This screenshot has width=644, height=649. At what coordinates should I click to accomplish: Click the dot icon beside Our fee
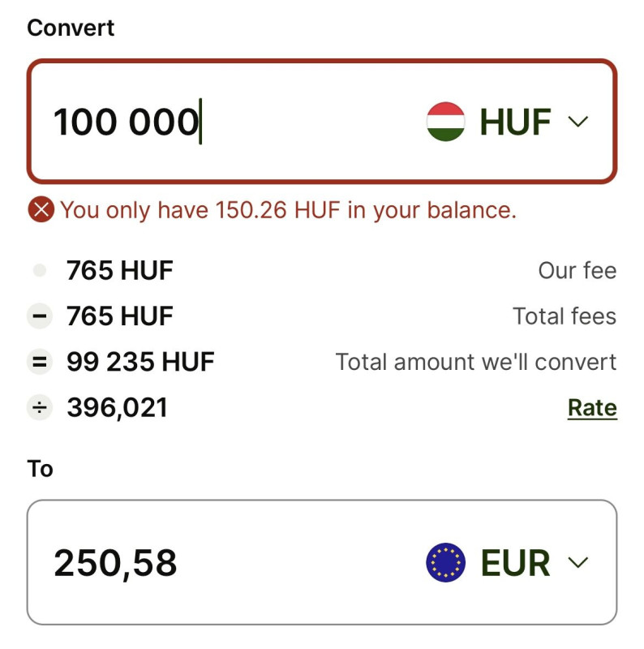[39, 270]
